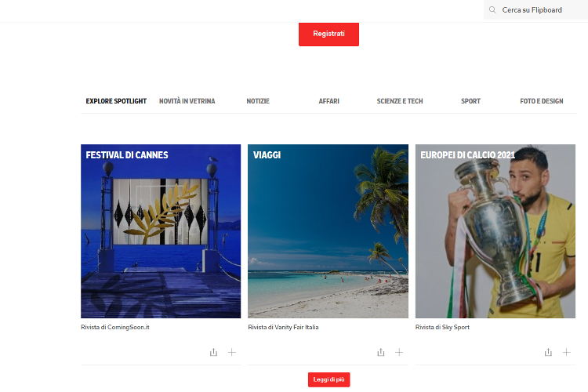Click the Leggi di più button
The width and height of the screenshot is (588, 392).
point(328,379)
